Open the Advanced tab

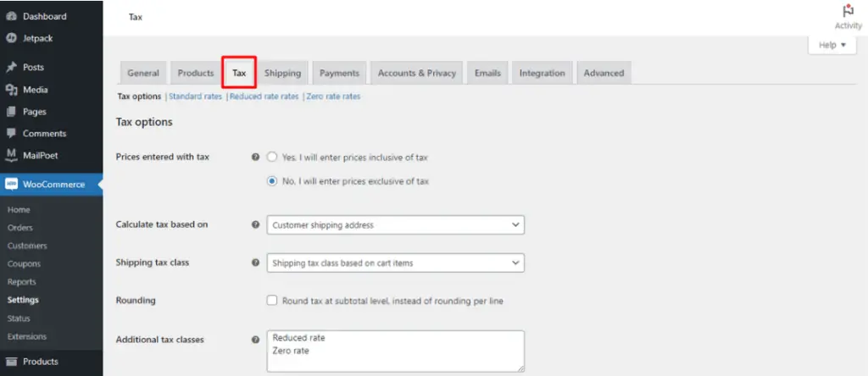tap(604, 73)
